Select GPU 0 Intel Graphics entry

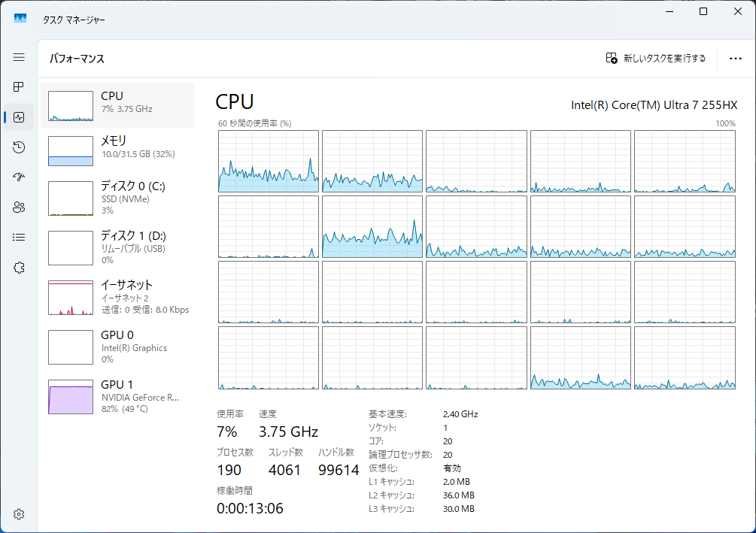(117, 347)
